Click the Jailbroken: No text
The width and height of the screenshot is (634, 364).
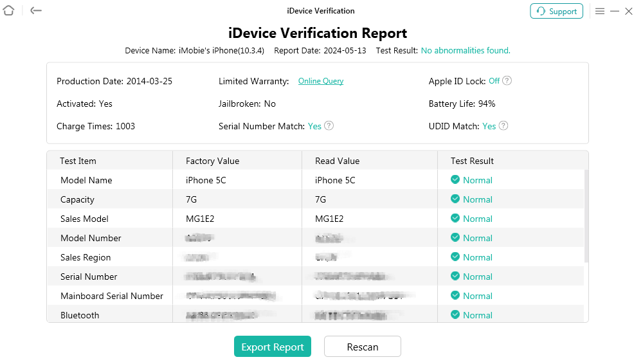pos(247,104)
